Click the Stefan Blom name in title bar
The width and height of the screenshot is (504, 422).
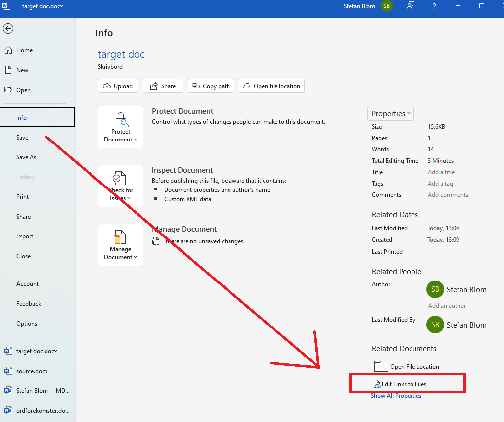359,6
